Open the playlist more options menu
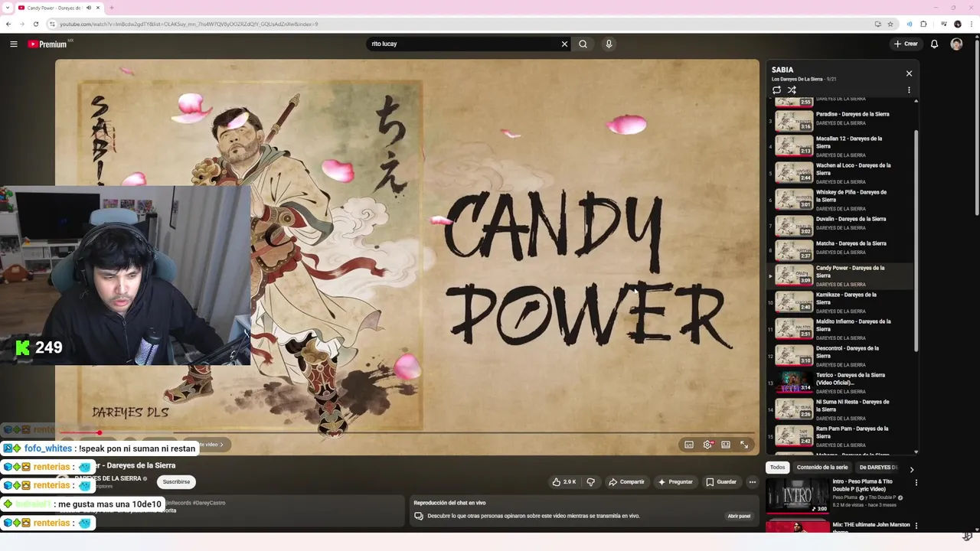This screenshot has width=980, height=551. click(x=909, y=90)
